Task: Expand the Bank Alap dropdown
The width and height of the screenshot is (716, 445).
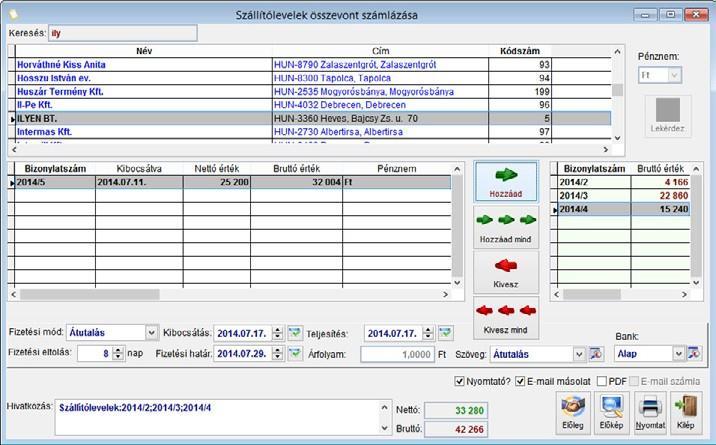Action: pyautogui.click(x=679, y=354)
